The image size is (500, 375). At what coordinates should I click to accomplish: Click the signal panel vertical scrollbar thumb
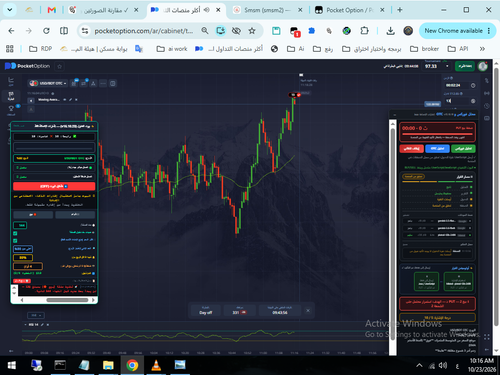pyautogui.click(x=393, y=233)
